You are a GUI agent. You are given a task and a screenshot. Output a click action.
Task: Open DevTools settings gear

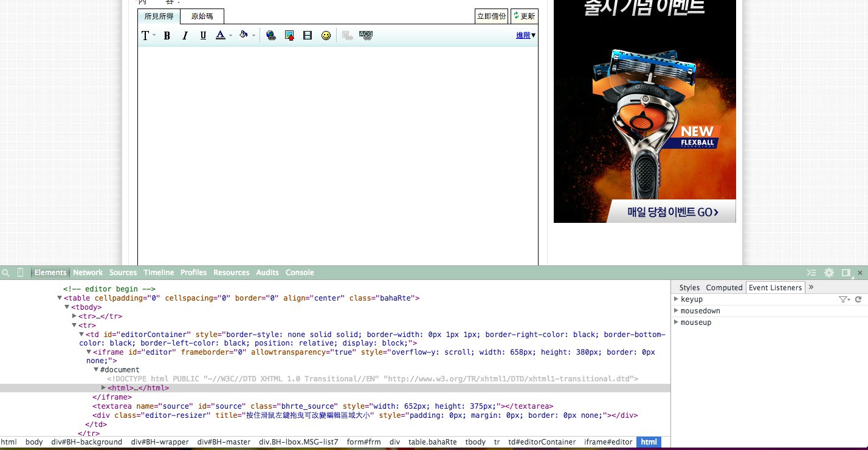[x=829, y=273]
